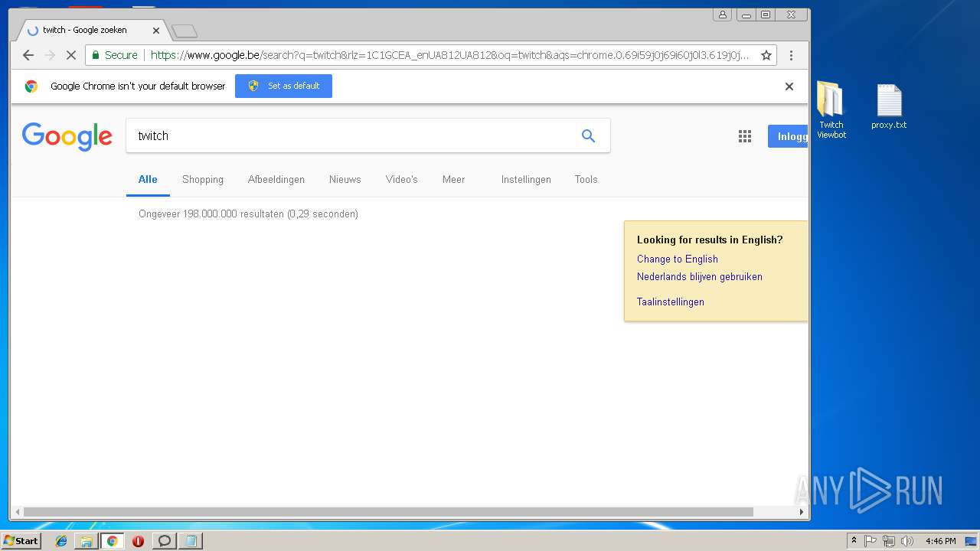Select the proxy.txt desktop file
Viewport: 980px width, 551px height.
tap(889, 107)
